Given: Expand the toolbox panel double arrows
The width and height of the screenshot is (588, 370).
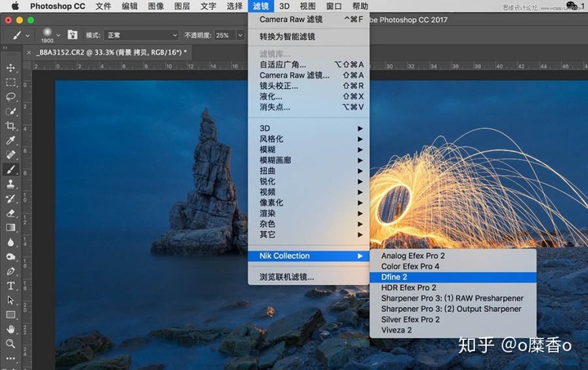Looking at the screenshot, I should coord(5,47).
